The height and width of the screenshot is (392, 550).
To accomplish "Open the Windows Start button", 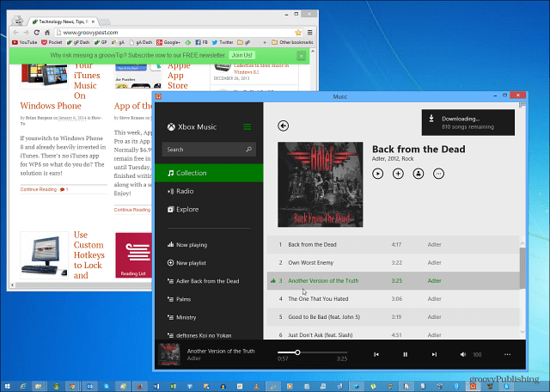I will pyautogui.click(x=8, y=386).
